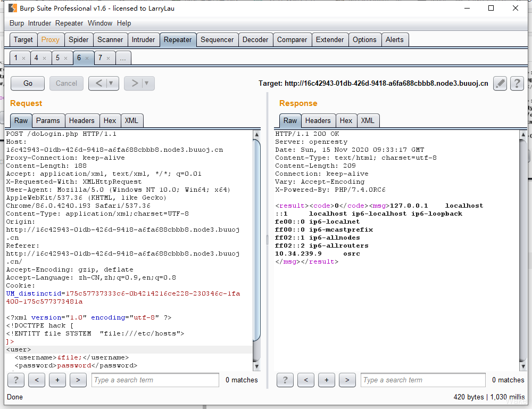Image resolution: width=532 pixels, height=409 pixels.
Task: Go to previous match in request search
Action: click(x=37, y=380)
